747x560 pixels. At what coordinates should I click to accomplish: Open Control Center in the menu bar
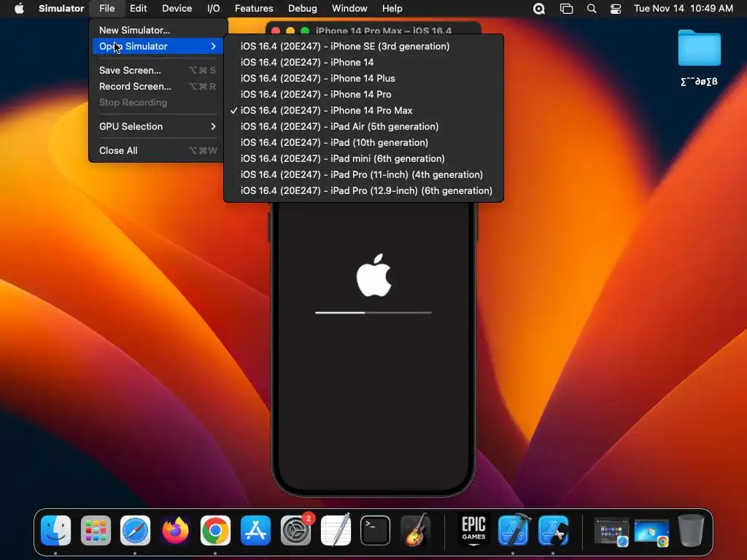616,9
